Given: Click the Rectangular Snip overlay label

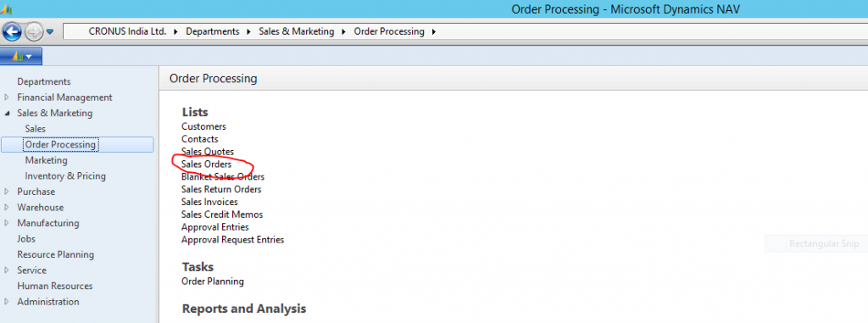Looking at the screenshot, I should coord(824,244).
